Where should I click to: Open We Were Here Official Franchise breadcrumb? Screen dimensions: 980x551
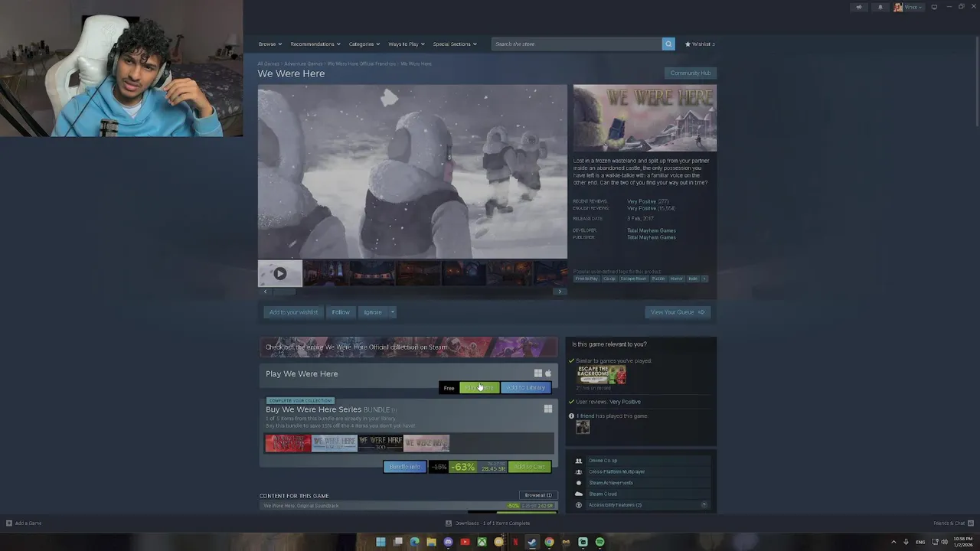361,64
